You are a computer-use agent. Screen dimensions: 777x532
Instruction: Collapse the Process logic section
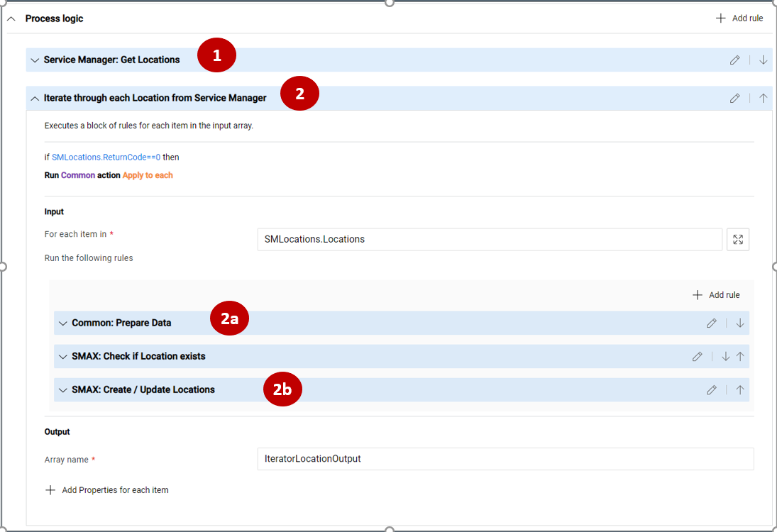(11, 18)
